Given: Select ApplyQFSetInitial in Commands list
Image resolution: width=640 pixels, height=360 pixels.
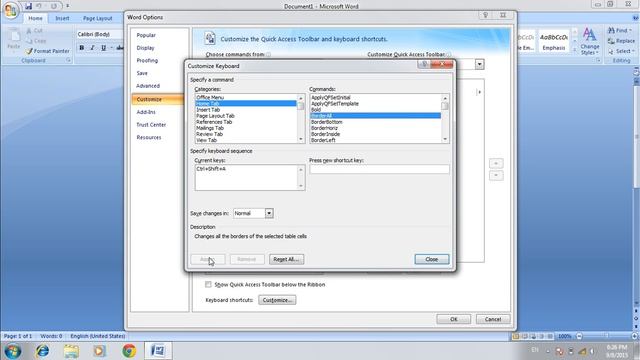Looking at the screenshot, I should [376, 98].
